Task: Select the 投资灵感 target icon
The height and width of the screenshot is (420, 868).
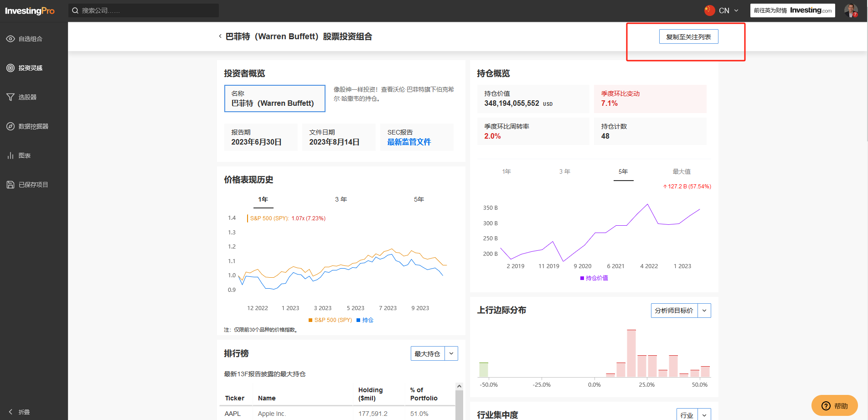Action: coord(10,68)
